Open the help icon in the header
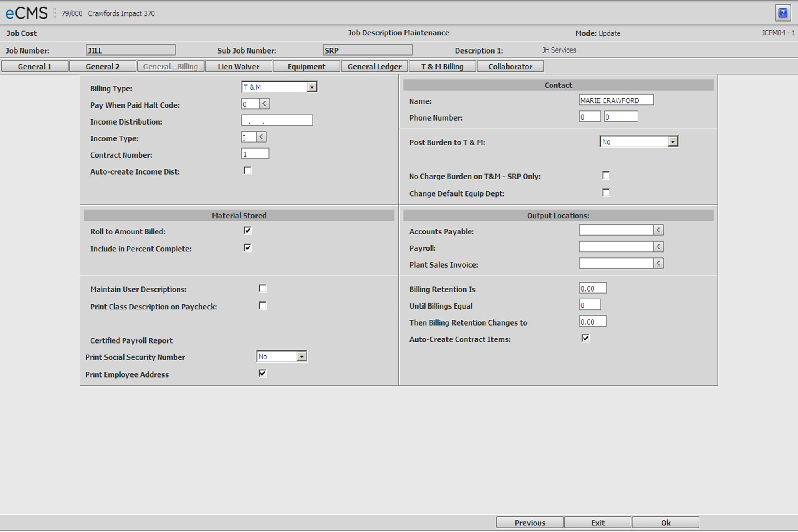The width and height of the screenshot is (798, 532). tap(783, 13)
